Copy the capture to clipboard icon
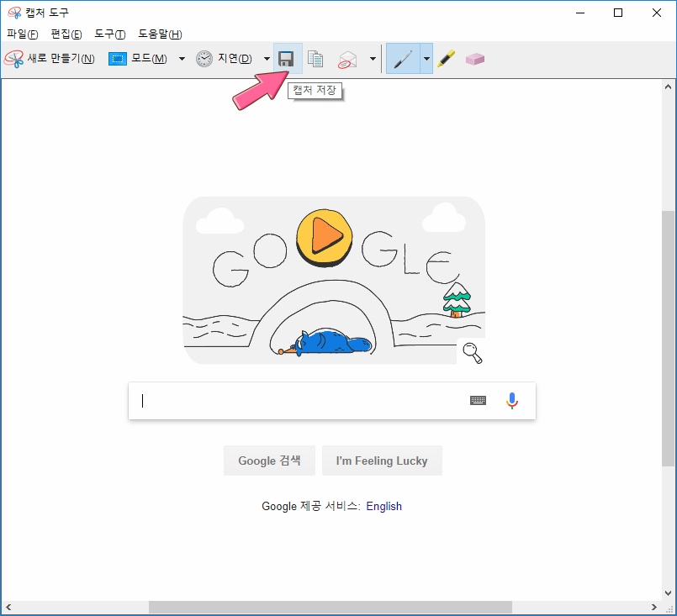The height and width of the screenshot is (616, 677). pyautogui.click(x=315, y=59)
